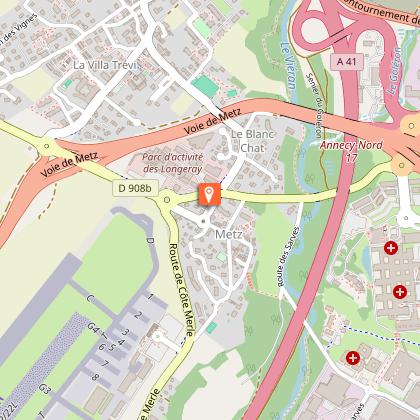Click the orange location pin marker
Image resolution: width=420 pixels, height=420 pixels.
[209, 194]
